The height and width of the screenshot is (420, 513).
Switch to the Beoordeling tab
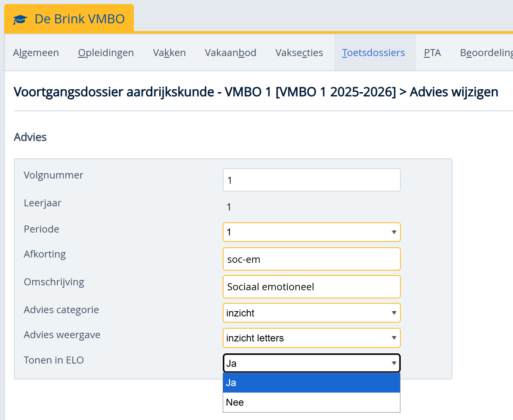click(486, 53)
